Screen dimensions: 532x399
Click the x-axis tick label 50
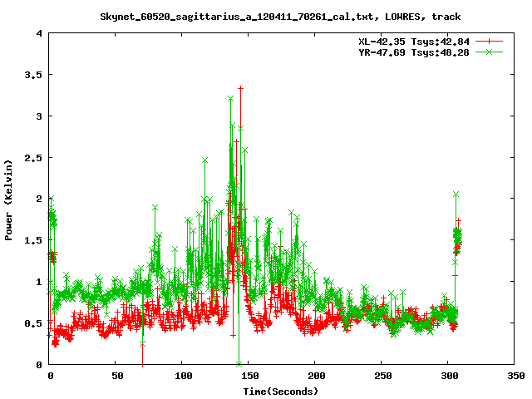tap(117, 376)
